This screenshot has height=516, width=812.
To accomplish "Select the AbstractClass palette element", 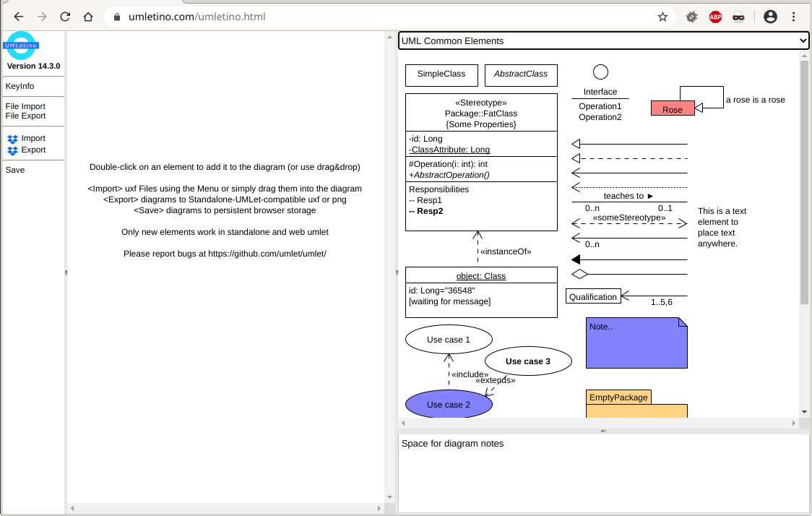I will pyautogui.click(x=520, y=75).
